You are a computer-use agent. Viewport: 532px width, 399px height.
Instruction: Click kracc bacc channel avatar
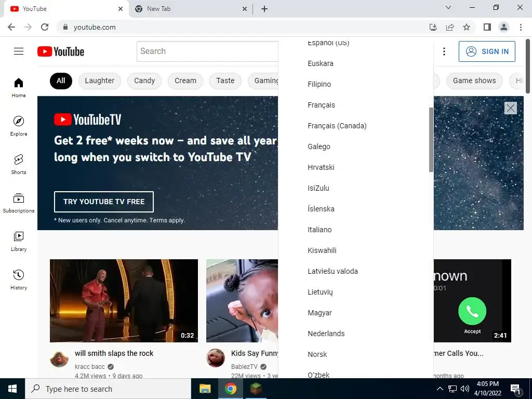point(59,358)
